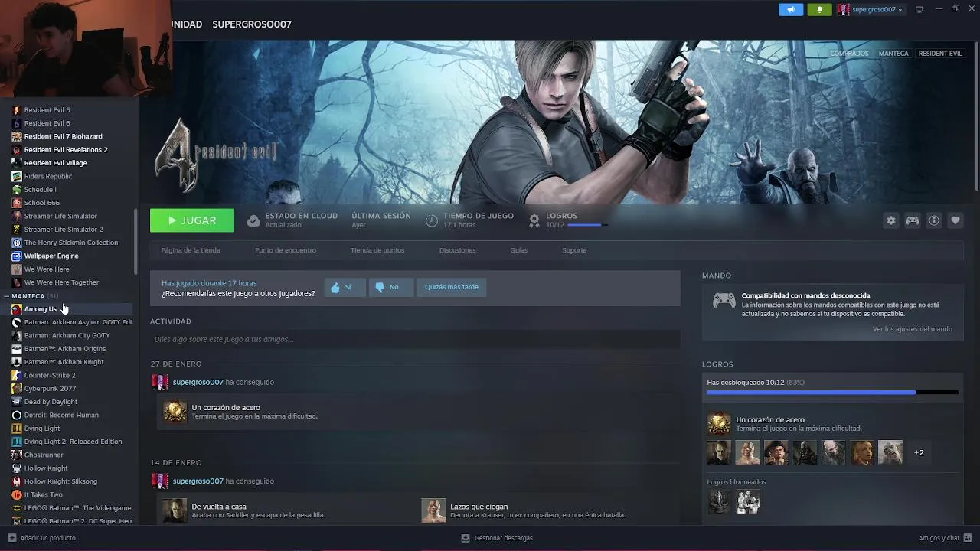Click Streamer Life Simulator 2 icon

coord(17,229)
